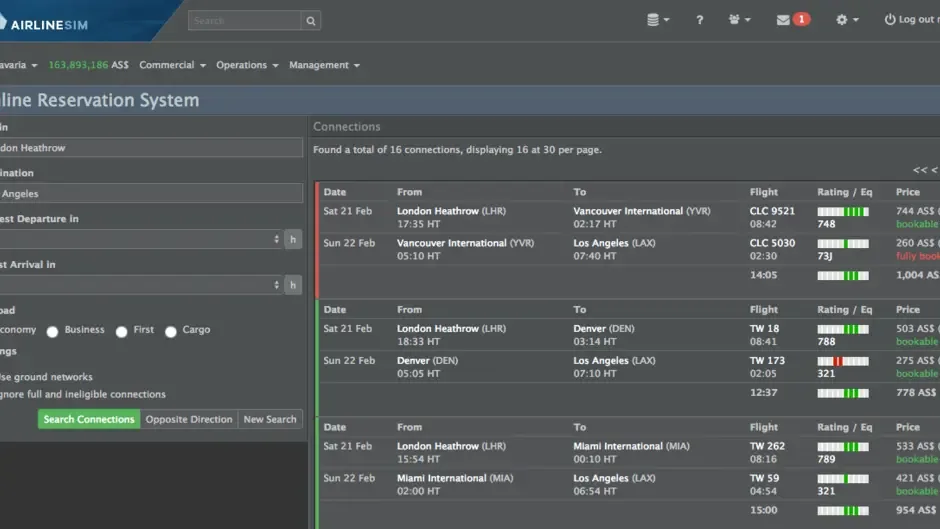Open the Latest Arrival hours dropdown
This screenshot has height=529, width=940.
[x=140, y=285]
